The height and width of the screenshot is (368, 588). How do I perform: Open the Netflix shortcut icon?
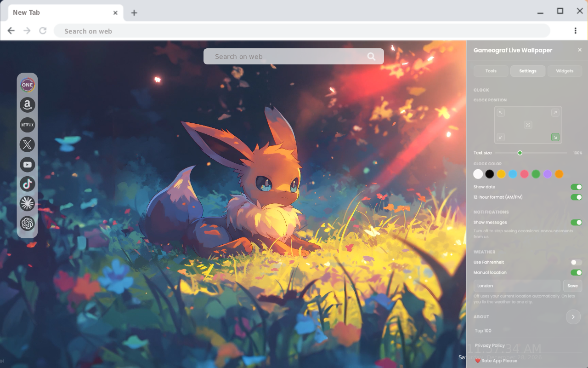[x=28, y=125]
